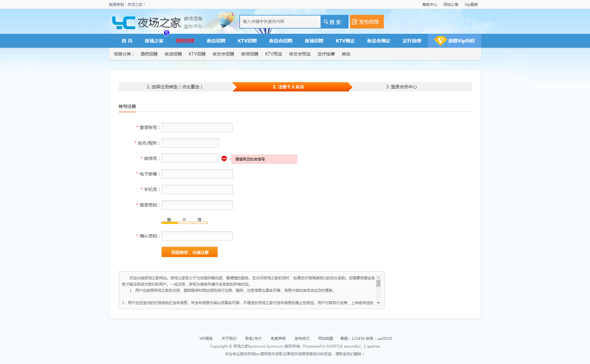Screen dimensions: 590x364
Task: Click the red error icon beside 微信号
Action: [224, 158]
